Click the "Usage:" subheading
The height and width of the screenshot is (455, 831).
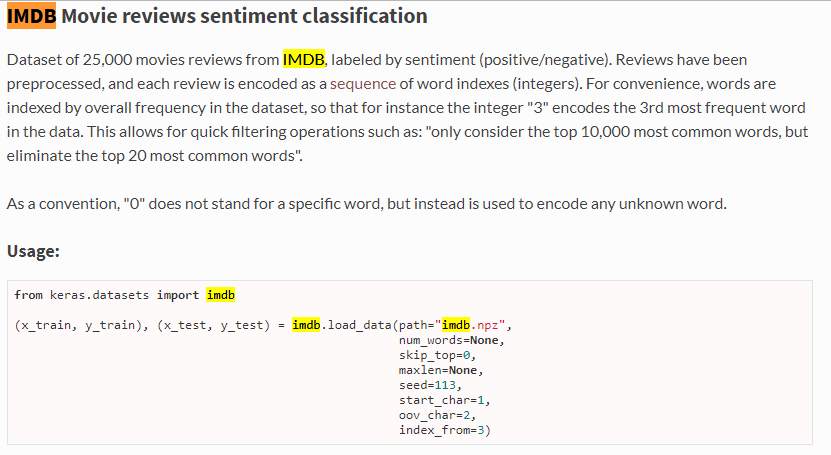click(x=33, y=251)
